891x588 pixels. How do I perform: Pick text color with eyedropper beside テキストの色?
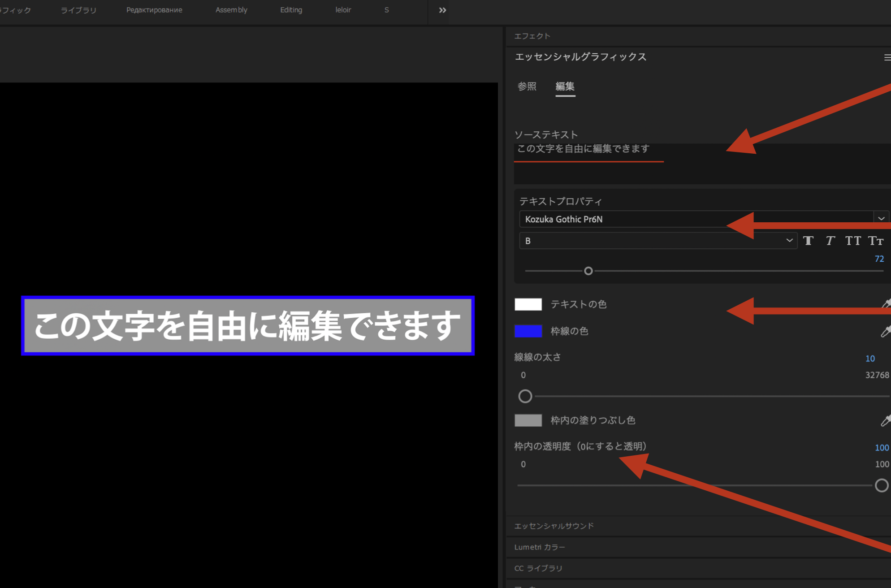tap(886, 304)
